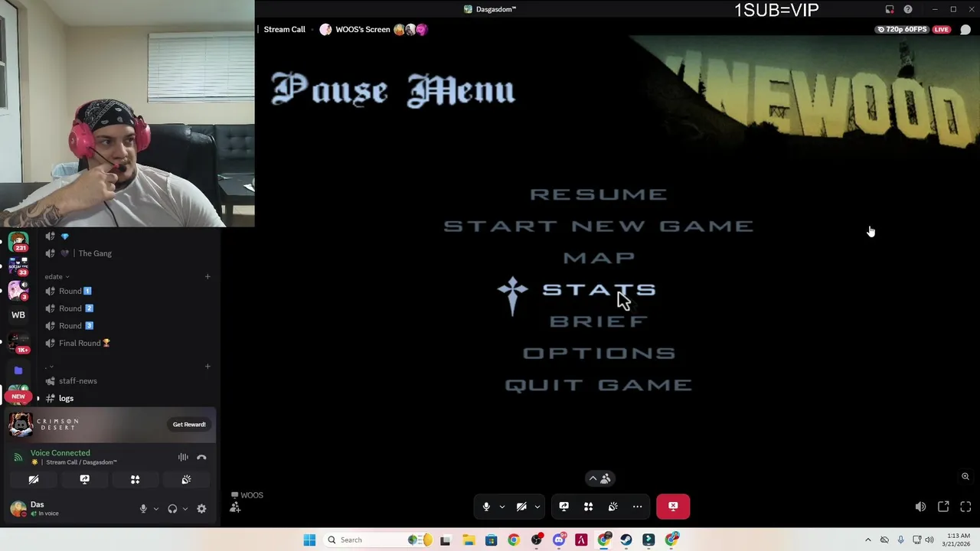Mute microphone in the stream call bar
980x551 pixels.
(x=486, y=507)
